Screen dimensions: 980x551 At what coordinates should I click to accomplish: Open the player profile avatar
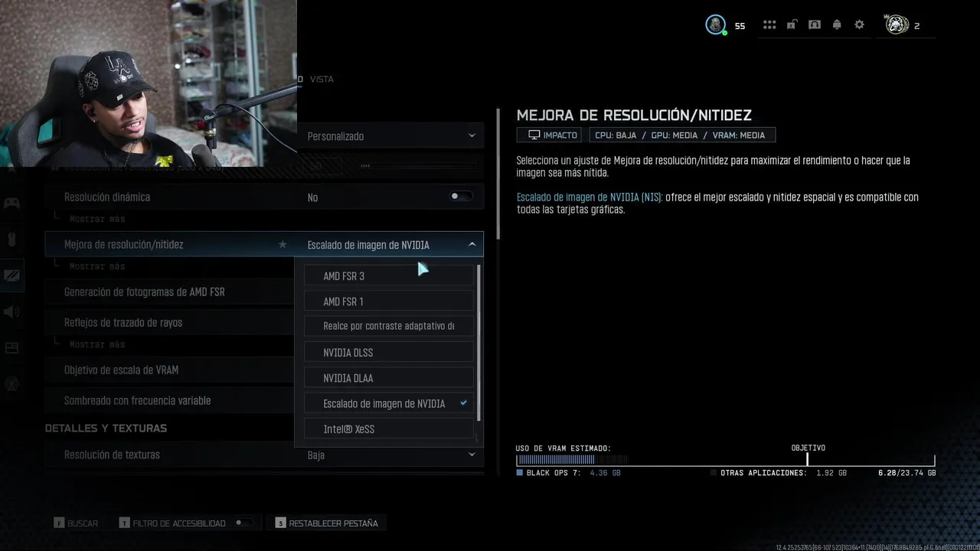[715, 25]
